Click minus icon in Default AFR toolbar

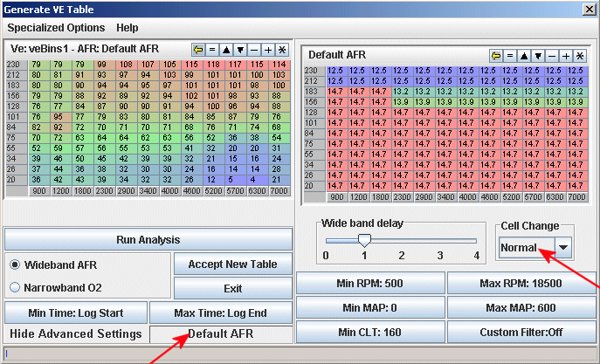[552, 56]
